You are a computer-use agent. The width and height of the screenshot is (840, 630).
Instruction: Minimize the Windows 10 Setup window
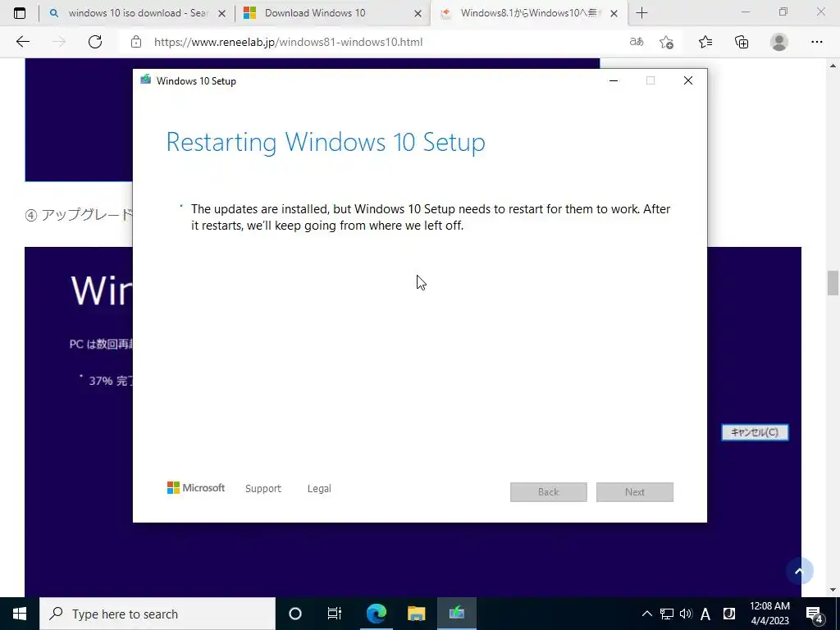click(x=614, y=80)
